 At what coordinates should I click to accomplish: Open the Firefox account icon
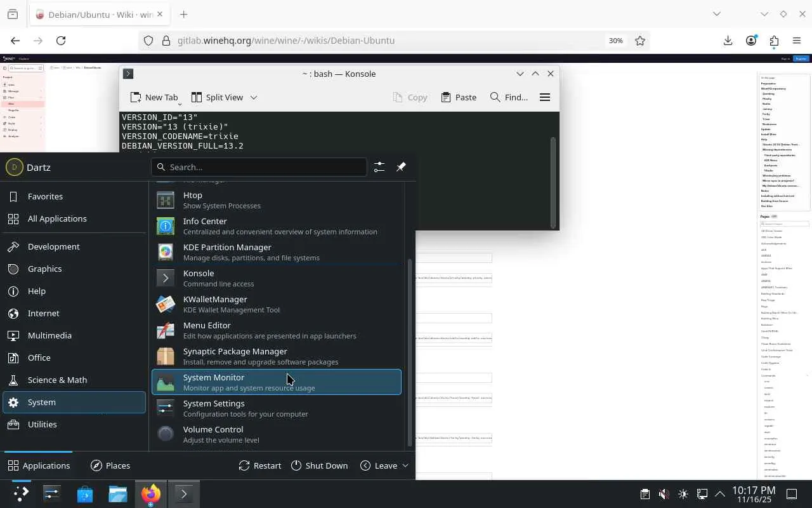pos(751,41)
